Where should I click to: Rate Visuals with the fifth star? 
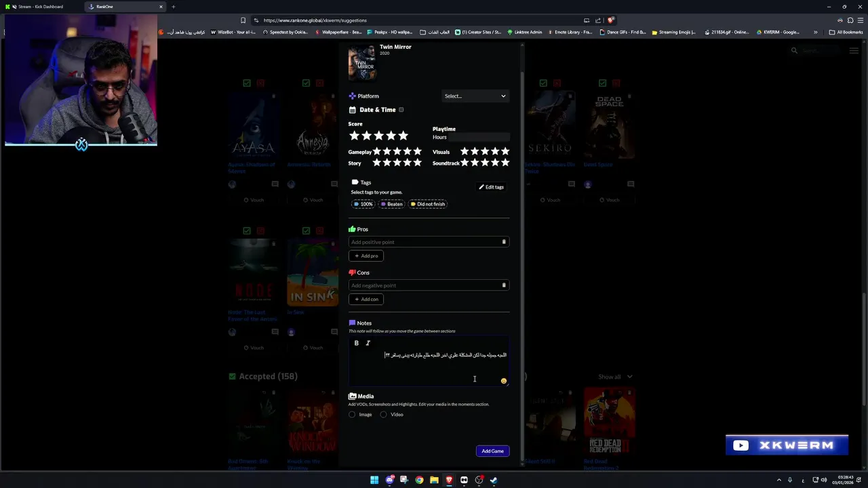[505, 152]
